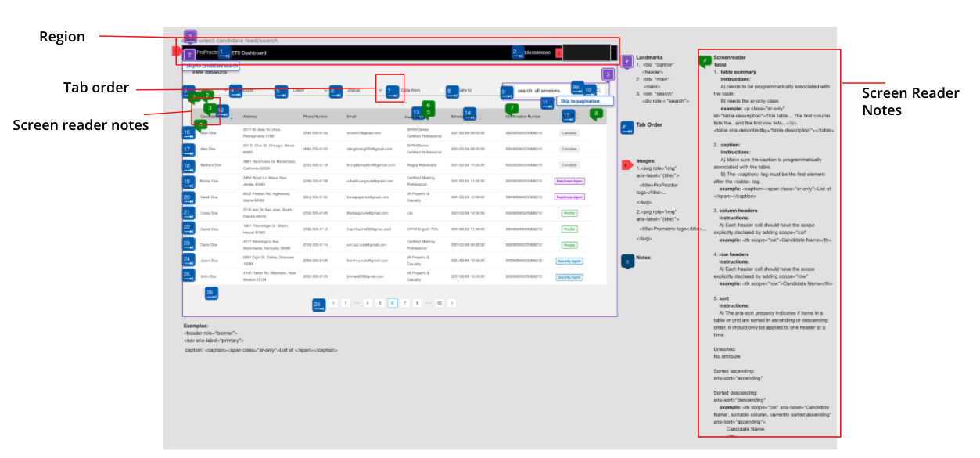
Task: Click Complete badge in Allan Doe row
Action: [x=569, y=133]
